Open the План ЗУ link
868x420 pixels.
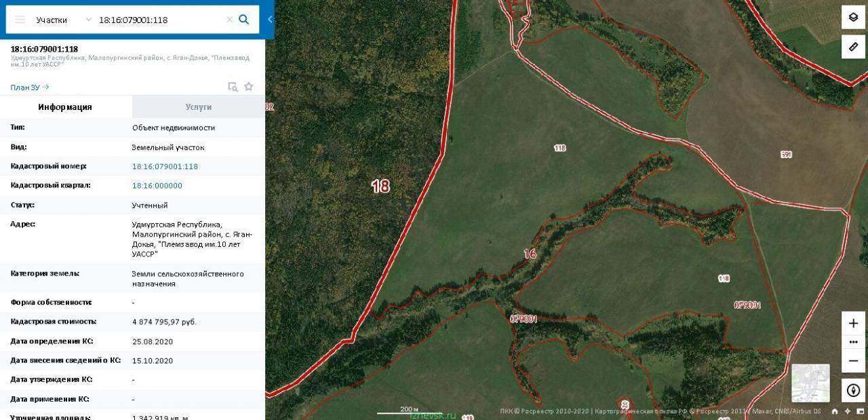(x=30, y=88)
